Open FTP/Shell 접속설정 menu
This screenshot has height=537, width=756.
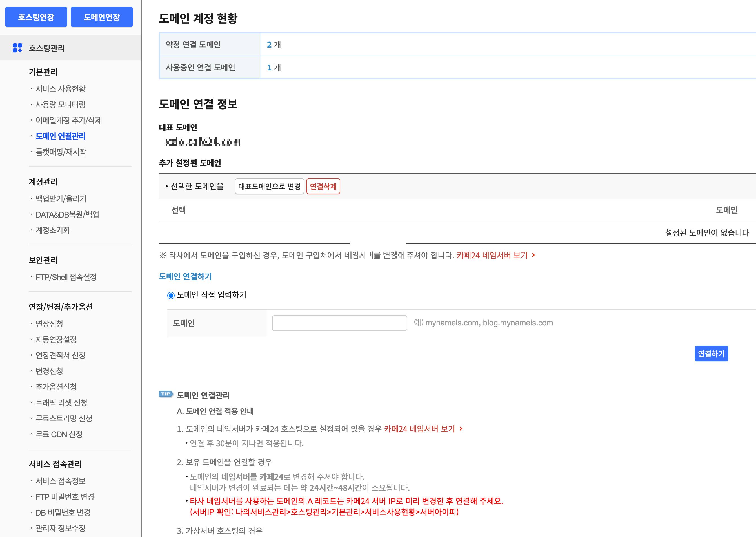(66, 277)
